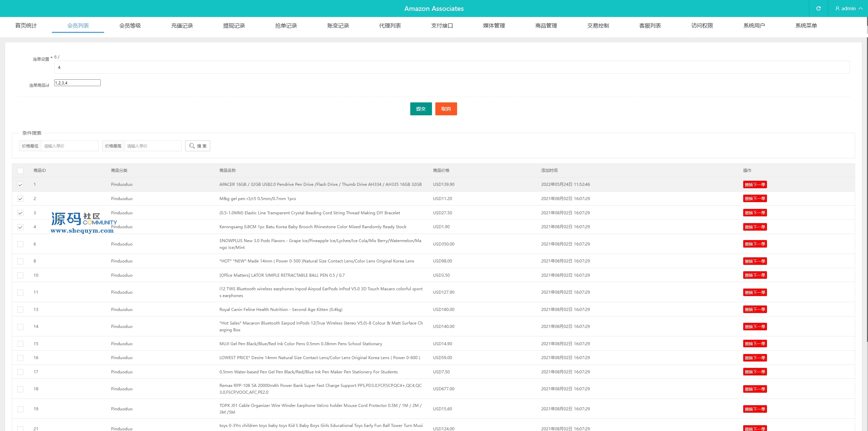
Task: Switch to 商品管理 tab
Action: 546,25
